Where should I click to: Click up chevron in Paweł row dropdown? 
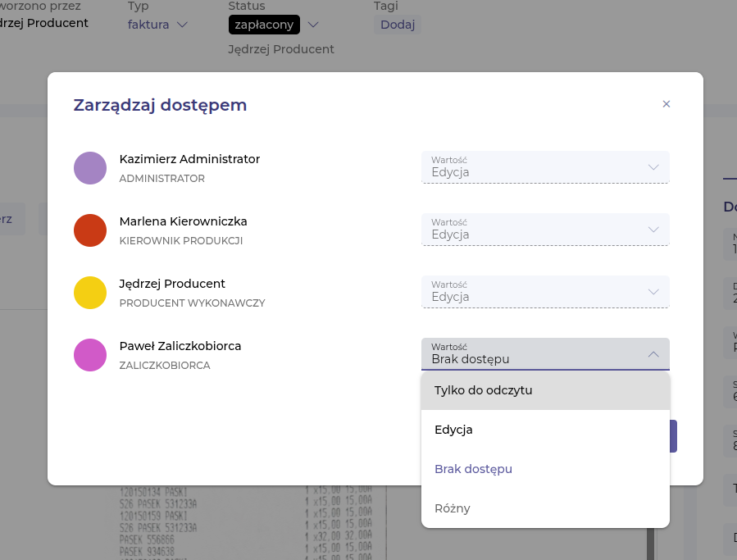coord(653,354)
